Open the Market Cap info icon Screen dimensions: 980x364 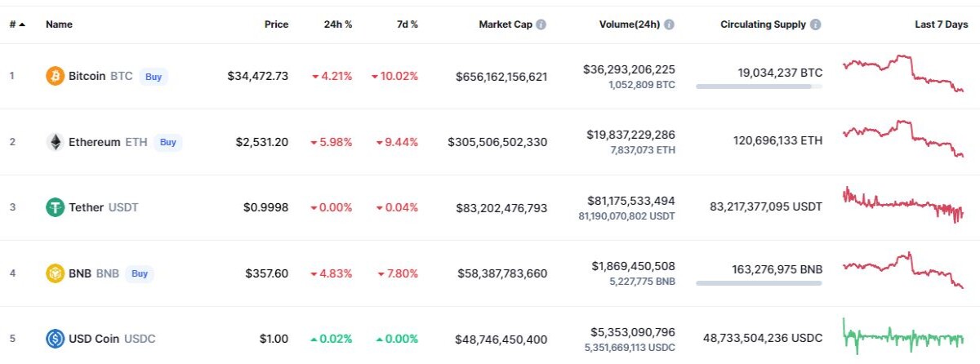(541, 24)
